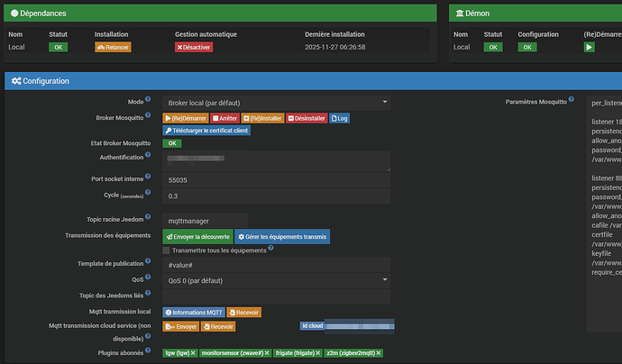Click the help icon next to Mode
The width and height of the screenshot is (622, 364).
[148, 101]
